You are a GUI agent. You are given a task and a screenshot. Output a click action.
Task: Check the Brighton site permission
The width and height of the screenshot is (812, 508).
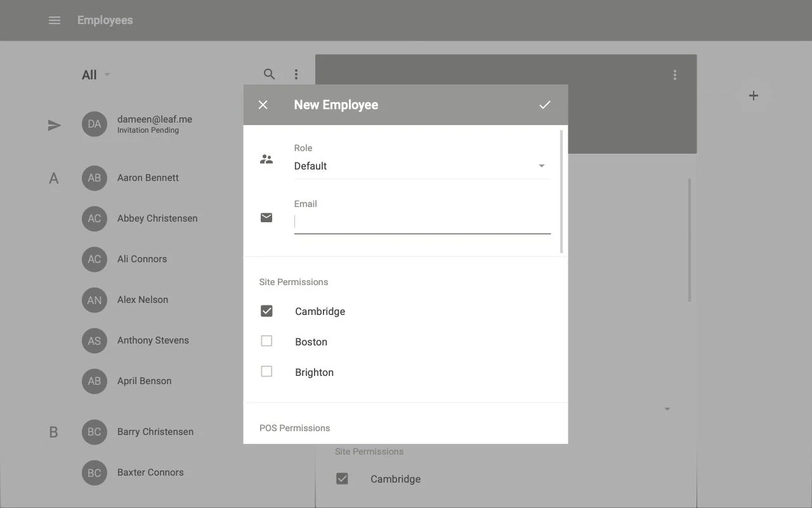tap(266, 371)
